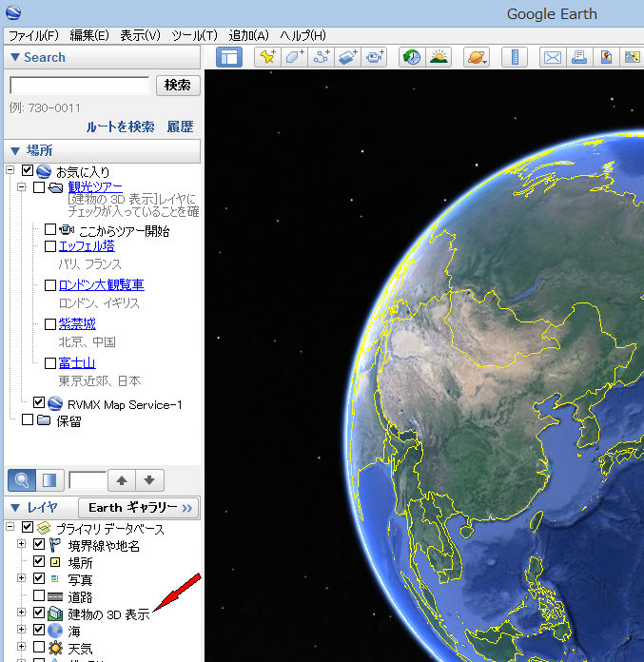Select the Add Path tool
Screen dimensions: 644x662
(321, 57)
